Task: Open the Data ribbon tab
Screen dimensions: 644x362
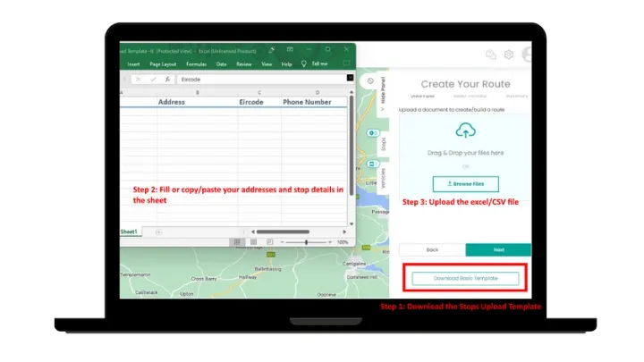Action: [222, 64]
